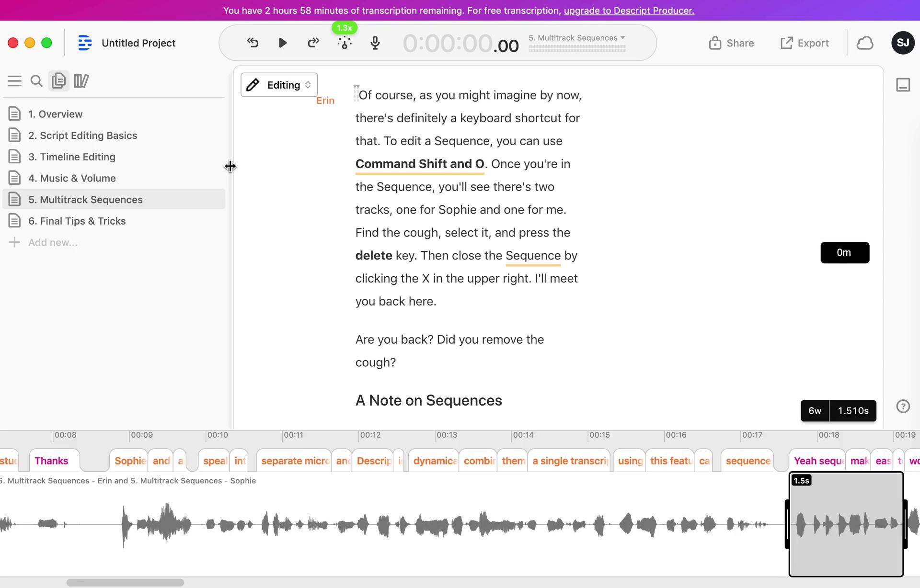Expand the sidebar hamburger menu
Image resolution: width=920 pixels, height=588 pixels.
pos(15,79)
